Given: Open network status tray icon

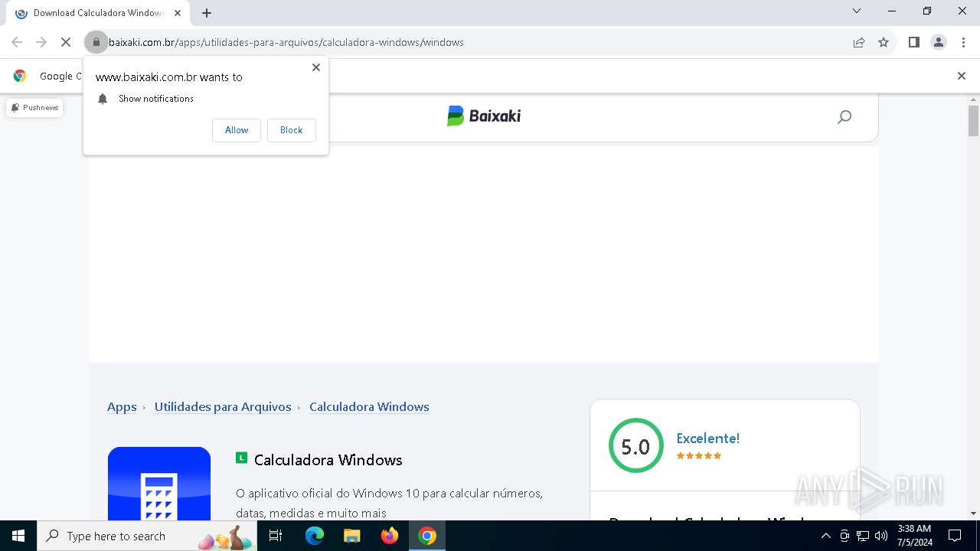Looking at the screenshot, I should [863, 536].
